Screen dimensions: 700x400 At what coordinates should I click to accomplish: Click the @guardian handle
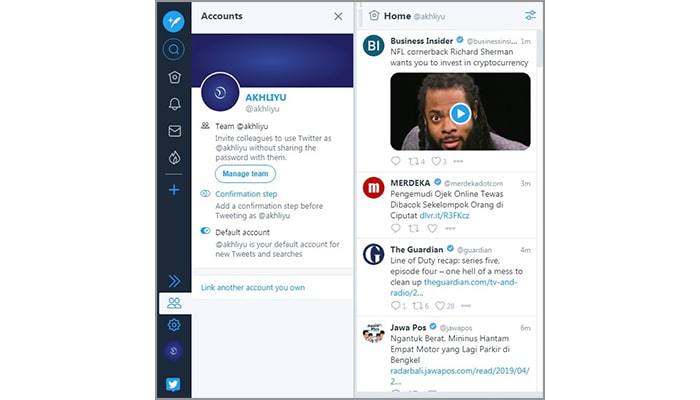point(474,250)
